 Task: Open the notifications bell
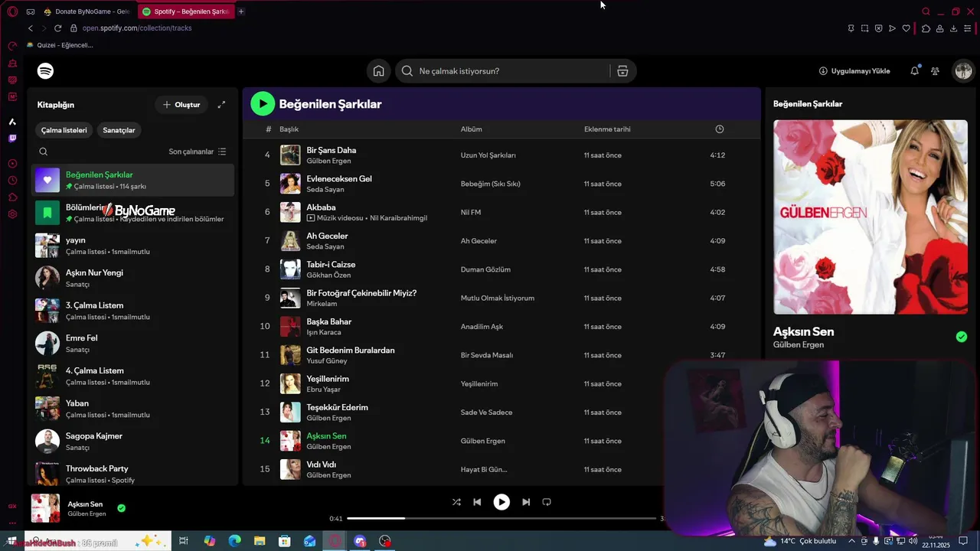click(x=914, y=71)
